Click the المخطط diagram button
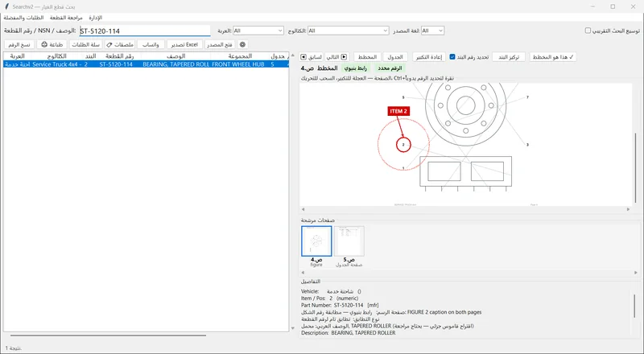This screenshot has width=644, height=354. coord(367,57)
